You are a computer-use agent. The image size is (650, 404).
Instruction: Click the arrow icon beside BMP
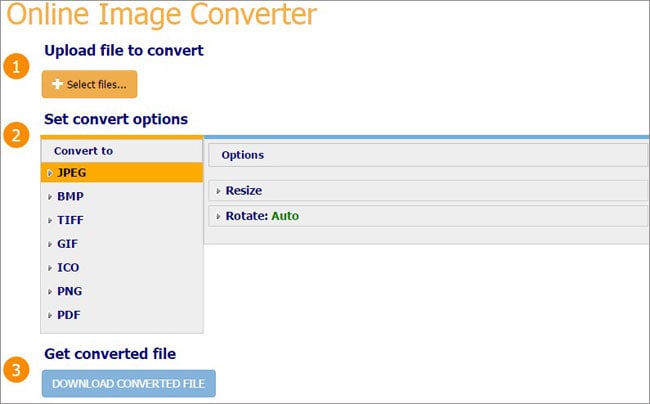[x=50, y=196]
